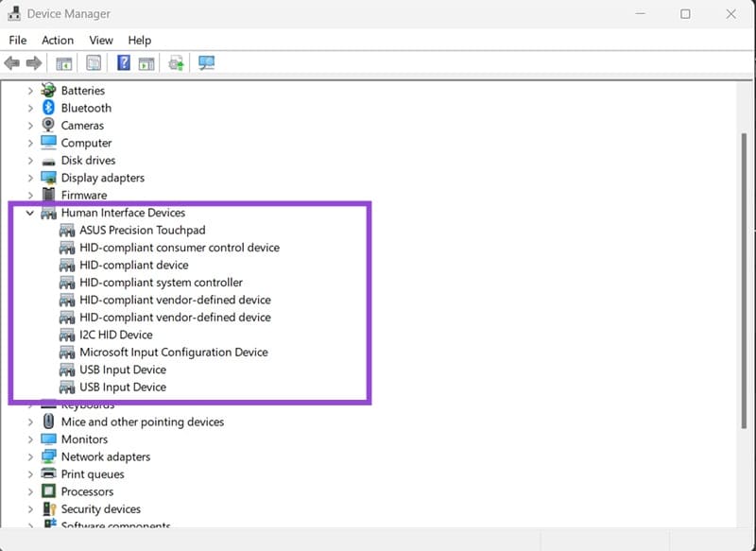756x551 pixels.
Task: Select HID-compliant consumer control device
Action: click(x=180, y=248)
